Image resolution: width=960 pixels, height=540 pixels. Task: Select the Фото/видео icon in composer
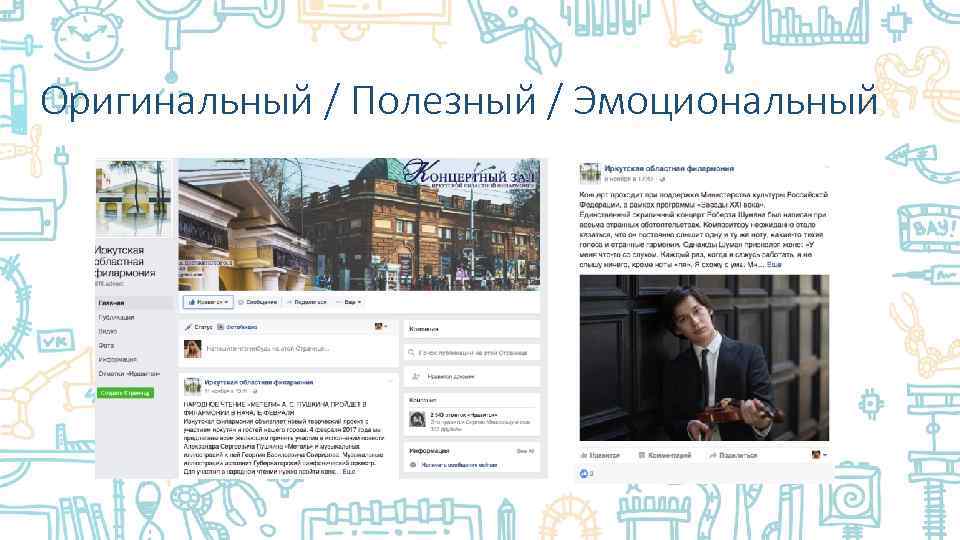220,327
